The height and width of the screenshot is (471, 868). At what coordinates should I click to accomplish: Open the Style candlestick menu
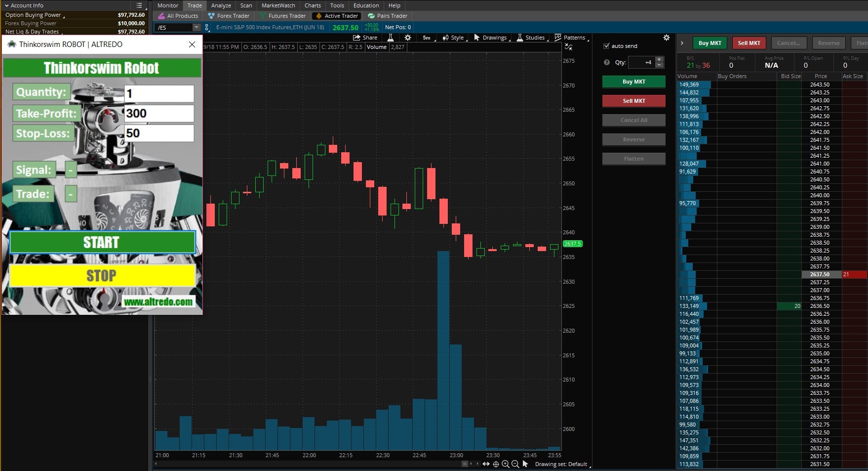click(453, 38)
